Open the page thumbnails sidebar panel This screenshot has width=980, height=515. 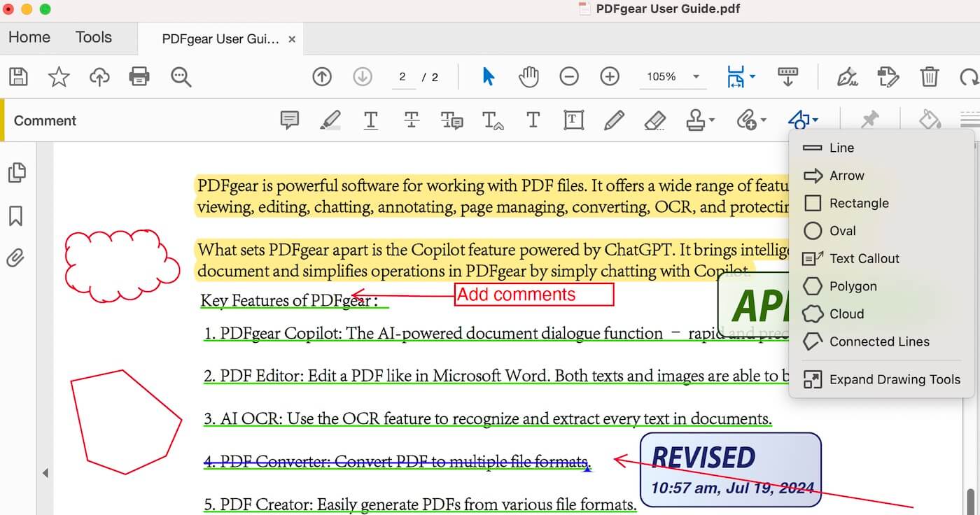point(17,171)
